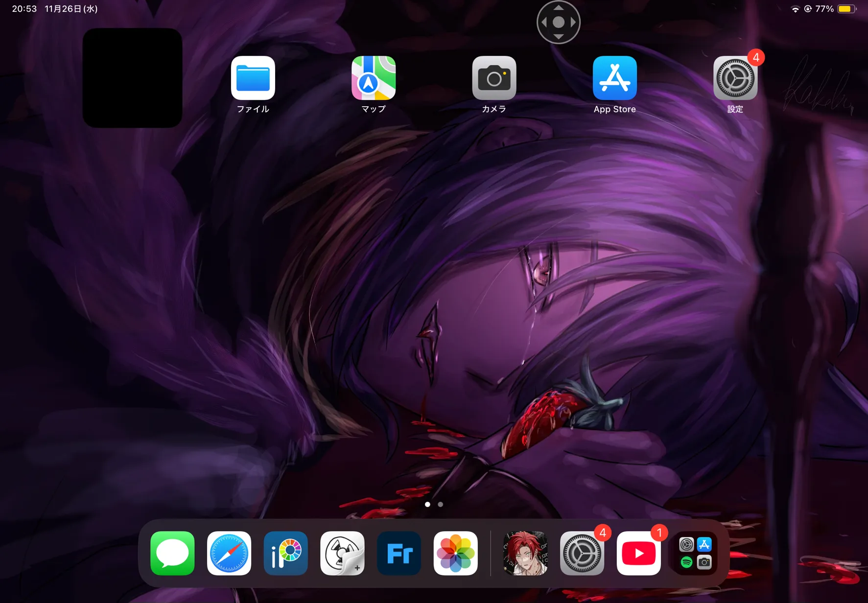Go to the second home screen page dot
This screenshot has width=868, height=603.
pyautogui.click(x=441, y=504)
